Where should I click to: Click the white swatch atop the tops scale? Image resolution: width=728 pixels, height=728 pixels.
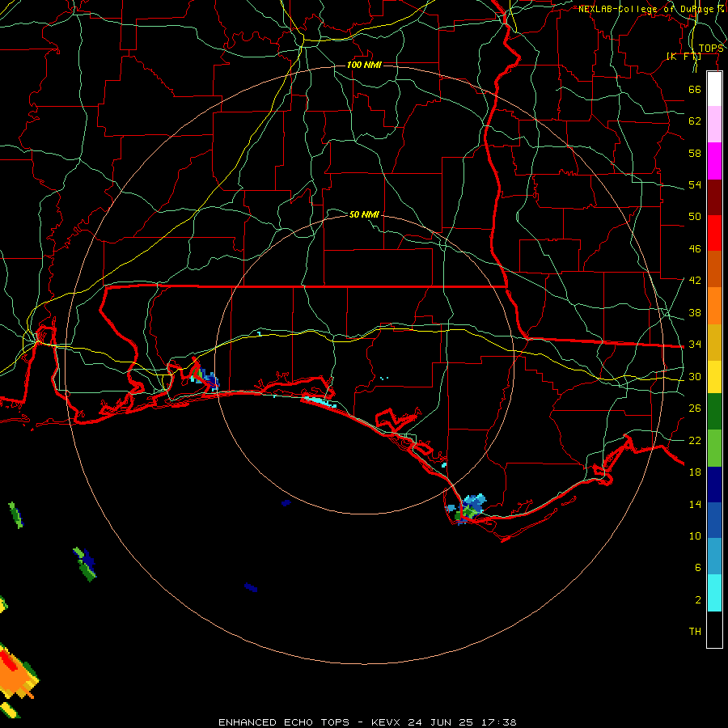(714, 89)
